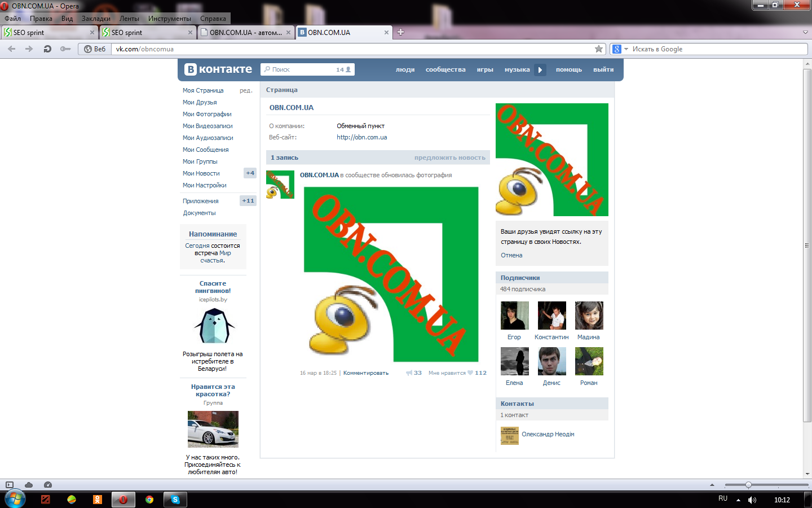
Task: Open the Файл menu
Action: click(x=12, y=19)
